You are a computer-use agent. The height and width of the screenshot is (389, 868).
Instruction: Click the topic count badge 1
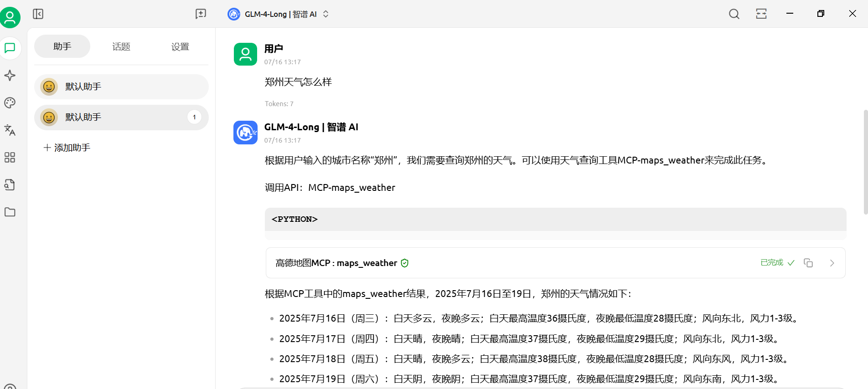click(194, 118)
